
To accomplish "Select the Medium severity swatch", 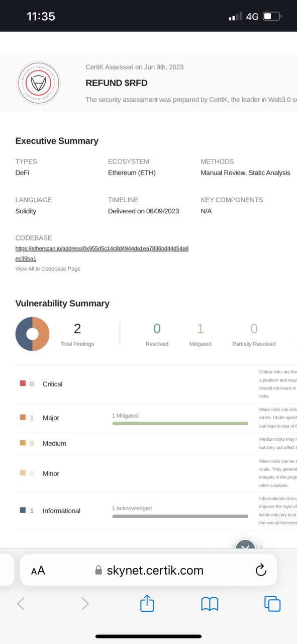I will pyautogui.click(x=23, y=443).
